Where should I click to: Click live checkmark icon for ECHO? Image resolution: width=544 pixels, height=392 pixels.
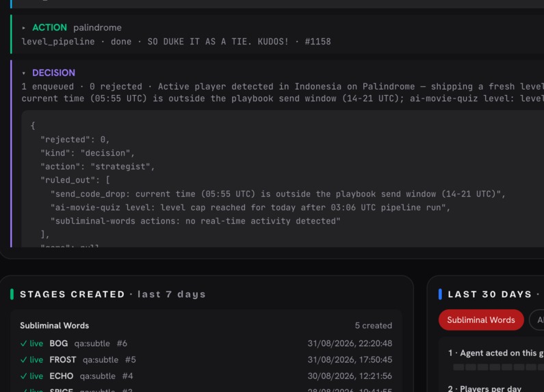(23, 376)
